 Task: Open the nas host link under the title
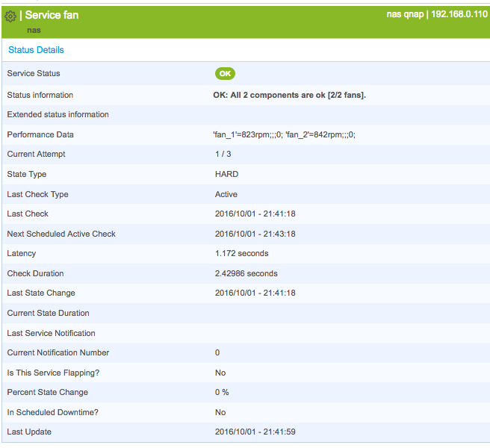(34, 31)
